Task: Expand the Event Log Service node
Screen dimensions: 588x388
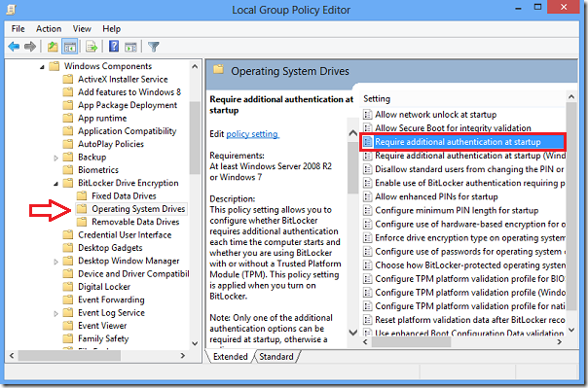Action: click(x=55, y=314)
